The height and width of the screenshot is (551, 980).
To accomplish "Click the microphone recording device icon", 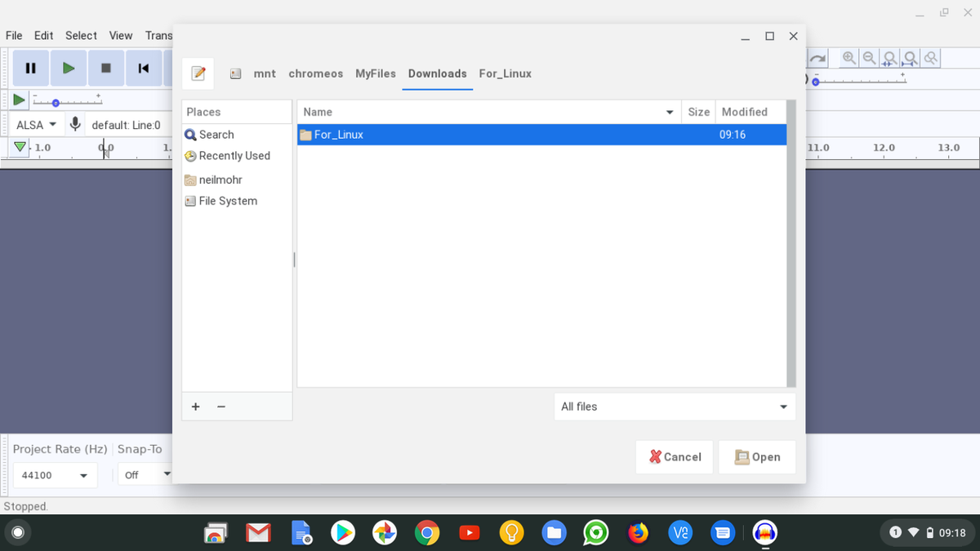I will tap(75, 124).
